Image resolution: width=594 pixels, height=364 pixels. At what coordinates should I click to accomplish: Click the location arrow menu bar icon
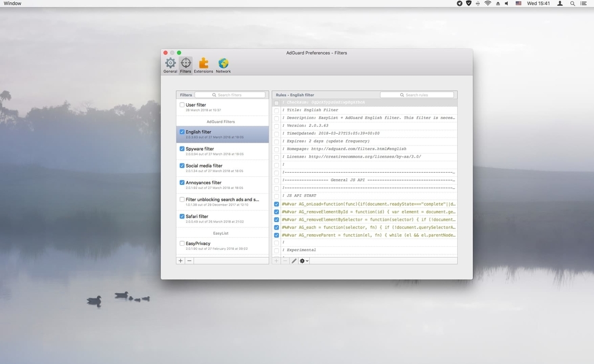459,3
